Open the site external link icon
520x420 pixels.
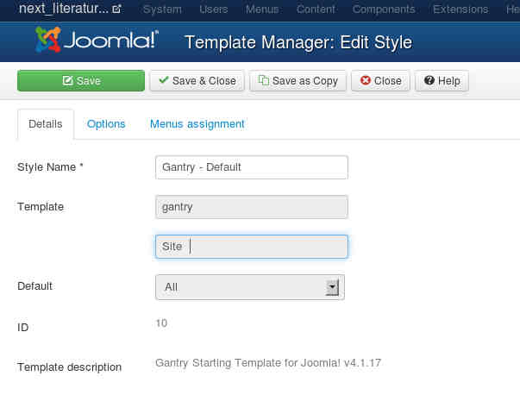pyautogui.click(x=116, y=9)
